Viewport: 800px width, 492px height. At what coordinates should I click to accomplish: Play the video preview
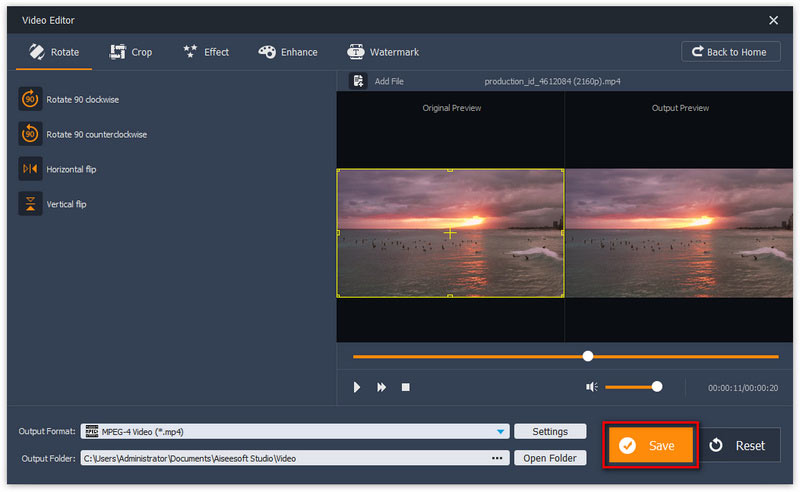[357, 387]
